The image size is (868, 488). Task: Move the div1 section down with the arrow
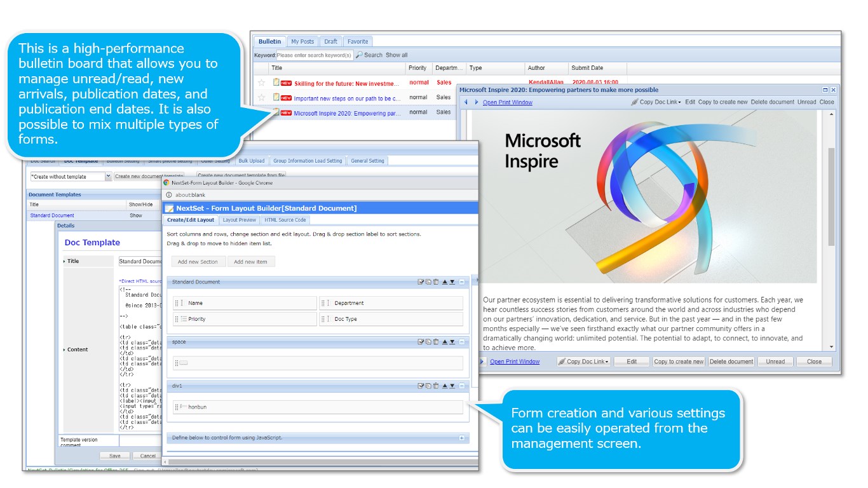click(x=452, y=386)
